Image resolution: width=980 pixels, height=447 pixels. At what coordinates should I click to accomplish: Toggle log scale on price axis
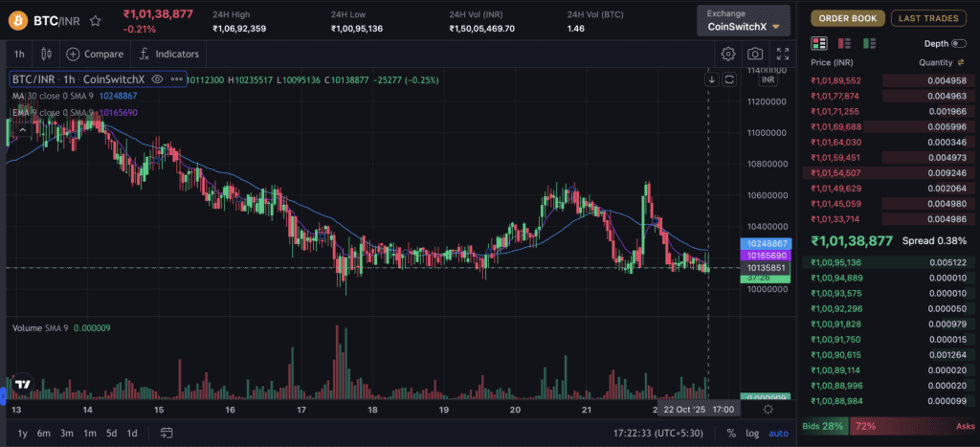click(x=753, y=434)
